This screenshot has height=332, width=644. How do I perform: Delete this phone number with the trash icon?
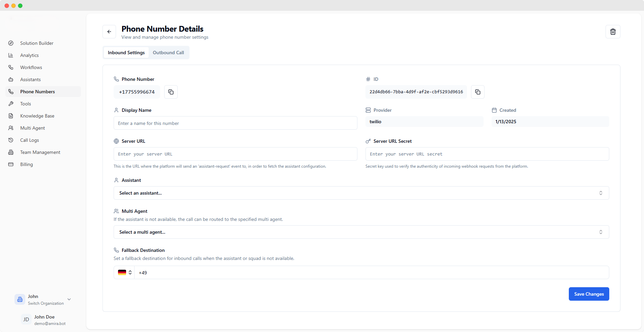click(613, 31)
